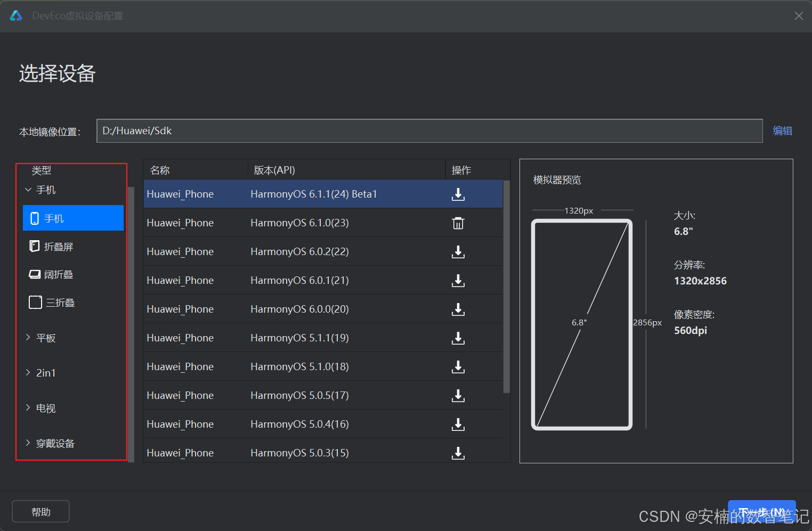Download HarmonyOS 5.0.4(16) image
The height and width of the screenshot is (531, 812).
(458, 424)
